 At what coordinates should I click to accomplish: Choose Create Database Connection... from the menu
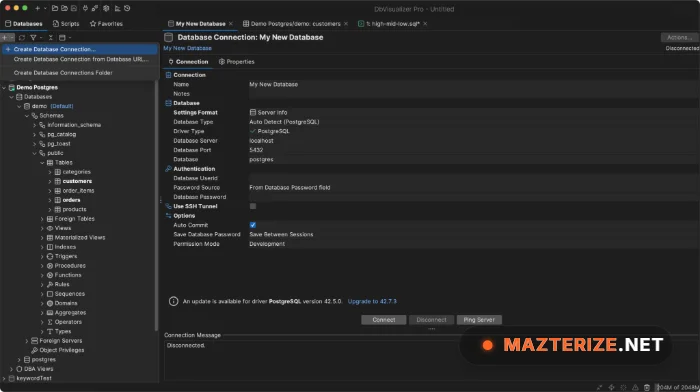(79, 49)
